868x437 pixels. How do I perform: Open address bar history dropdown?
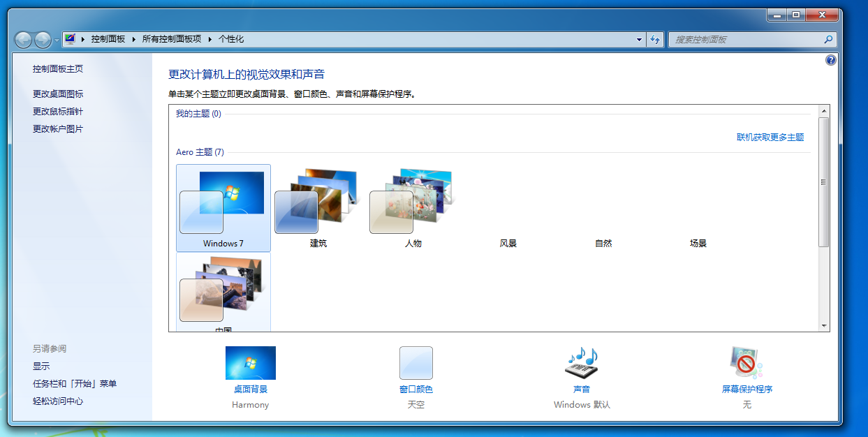pos(639,40)
